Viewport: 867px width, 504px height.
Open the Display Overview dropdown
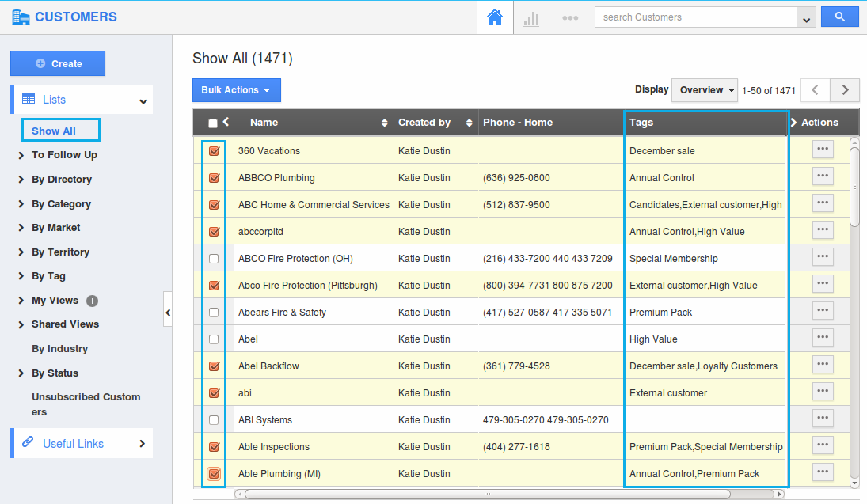(x=704, y=90)
